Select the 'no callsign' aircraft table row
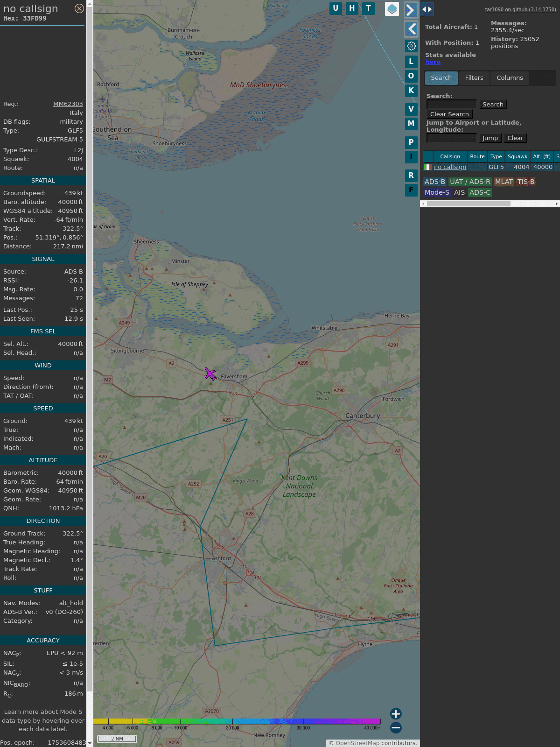This screenshot has height=747, width=560. (491, 167)
